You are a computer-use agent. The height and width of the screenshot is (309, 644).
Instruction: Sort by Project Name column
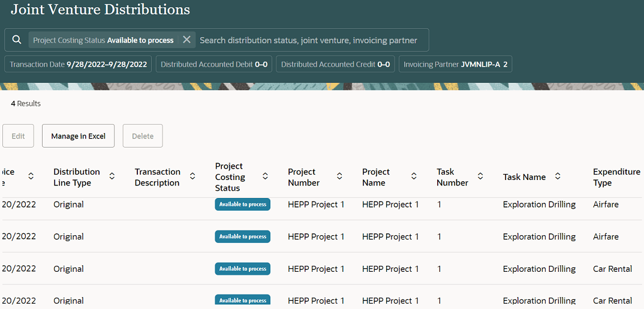414,176
